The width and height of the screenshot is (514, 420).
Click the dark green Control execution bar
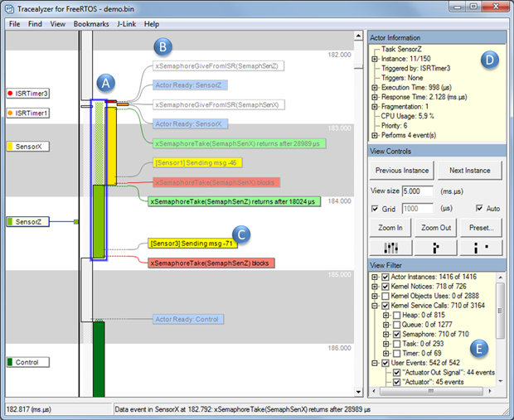click(x=99, y=359)
